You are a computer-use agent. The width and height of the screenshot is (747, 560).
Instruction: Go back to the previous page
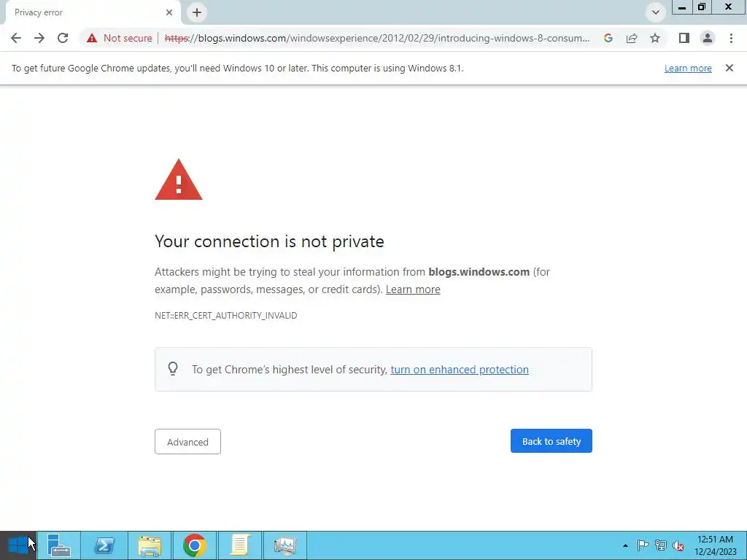16,38
